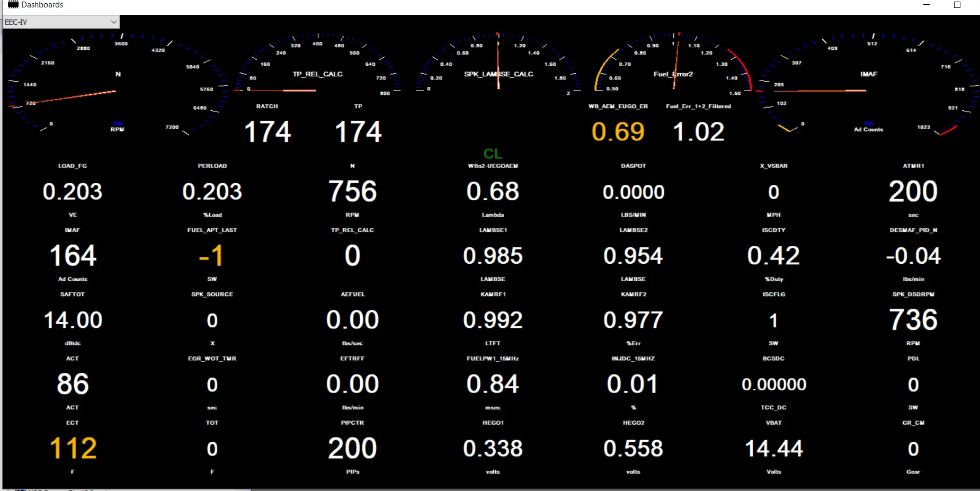Image resolution: width=980 pixels, height=491 pixels.
Task: Click the MPH unit label
Action: (773, 215)
